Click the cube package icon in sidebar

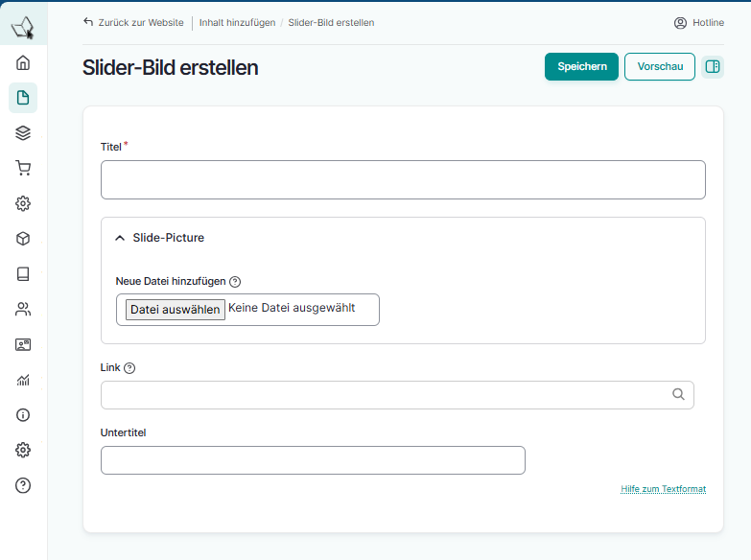(23, 239)
